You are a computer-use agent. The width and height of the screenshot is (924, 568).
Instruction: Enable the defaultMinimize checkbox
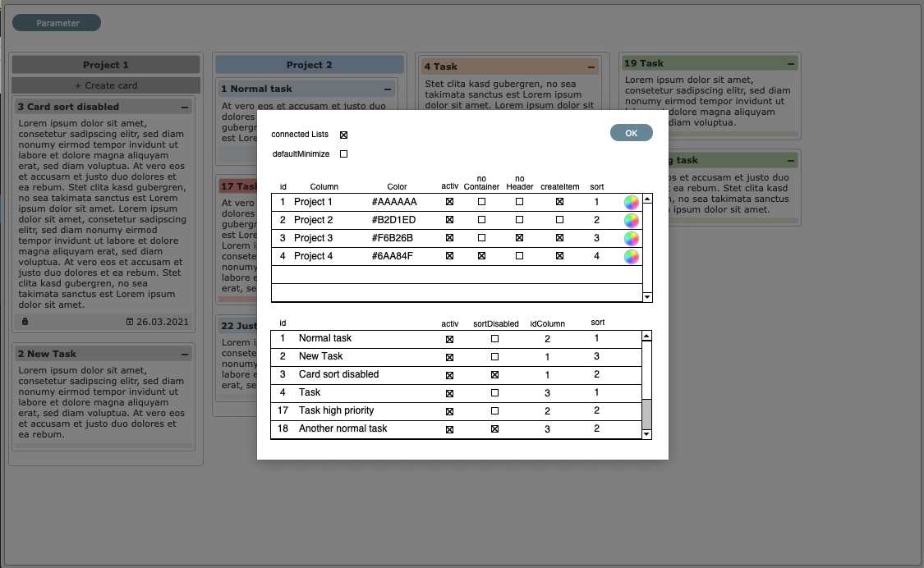344,154
